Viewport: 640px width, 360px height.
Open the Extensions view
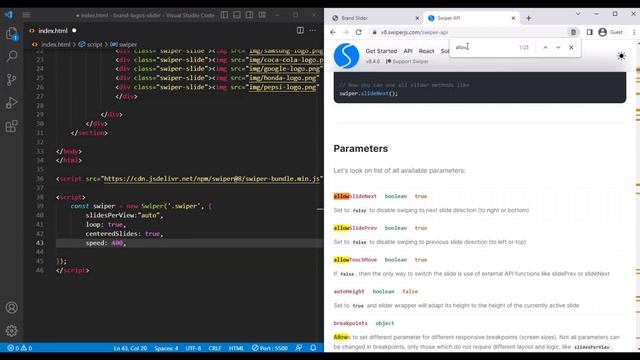tap(12, 126)
